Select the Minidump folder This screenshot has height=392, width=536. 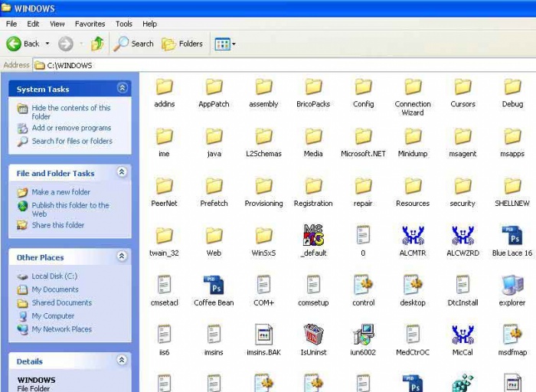[413, 142]
